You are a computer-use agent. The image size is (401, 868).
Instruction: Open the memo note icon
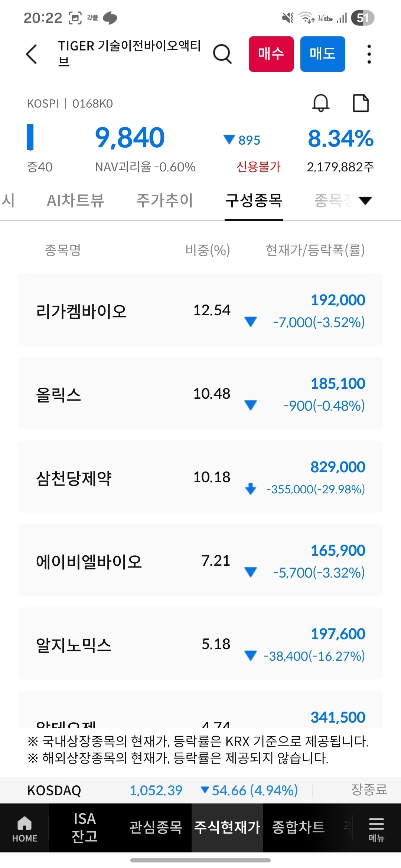[360, 103]
